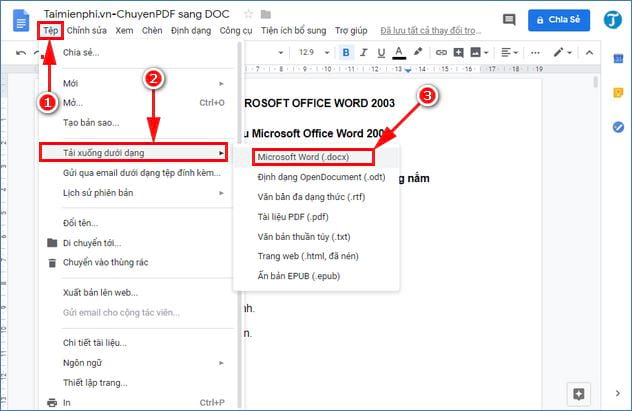Toggle bold formatting
The image size is (632, 411).
(x=346, y=52)
